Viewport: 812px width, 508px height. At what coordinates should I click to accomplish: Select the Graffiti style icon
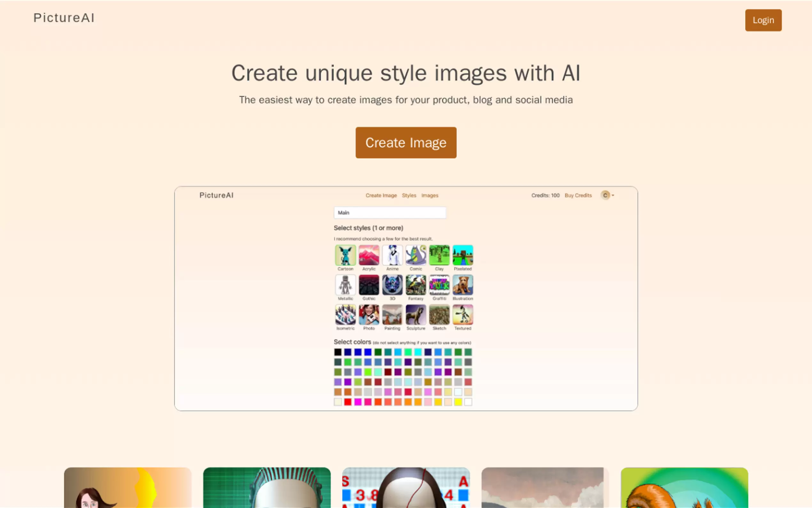(x=439, y=285)
